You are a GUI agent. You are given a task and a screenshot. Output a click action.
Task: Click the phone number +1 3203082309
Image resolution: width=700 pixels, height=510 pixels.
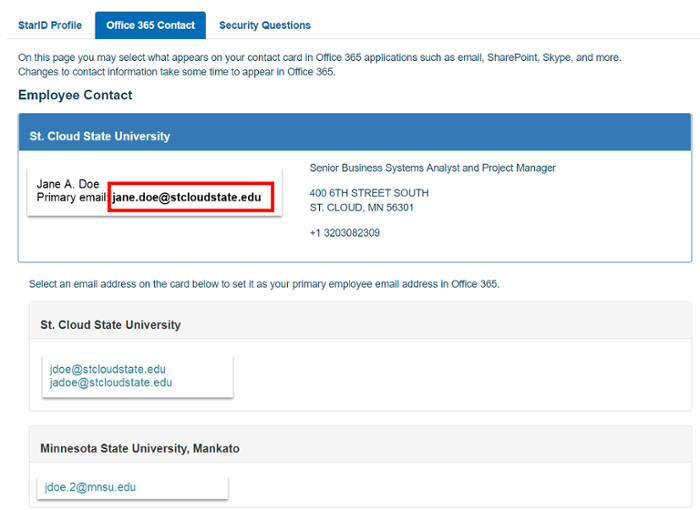coord(345,233)
